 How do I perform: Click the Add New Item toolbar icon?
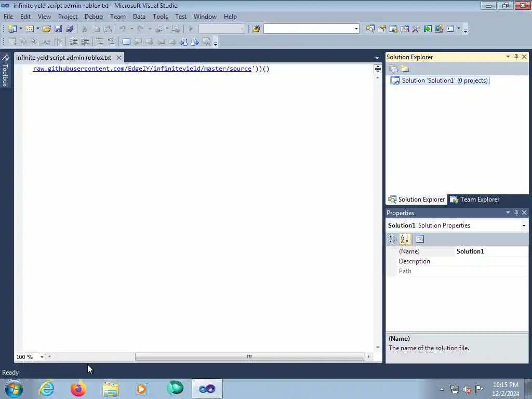[x=30, y=29]
